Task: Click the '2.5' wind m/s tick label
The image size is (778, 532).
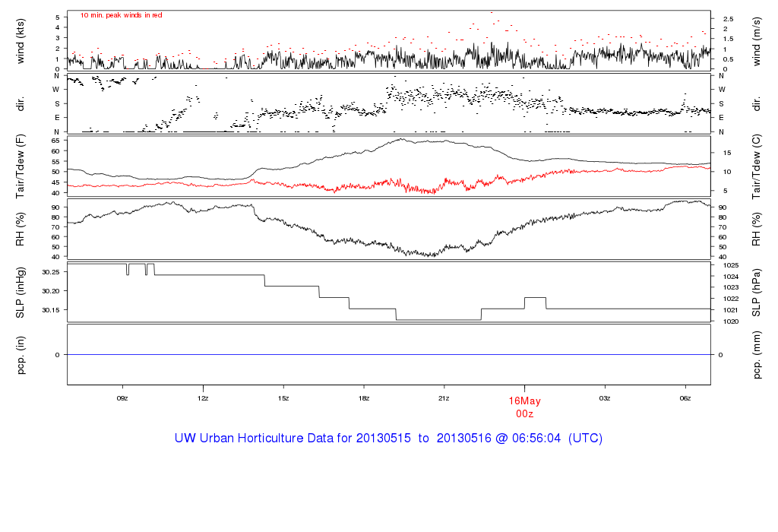Action: pos(728,19)
